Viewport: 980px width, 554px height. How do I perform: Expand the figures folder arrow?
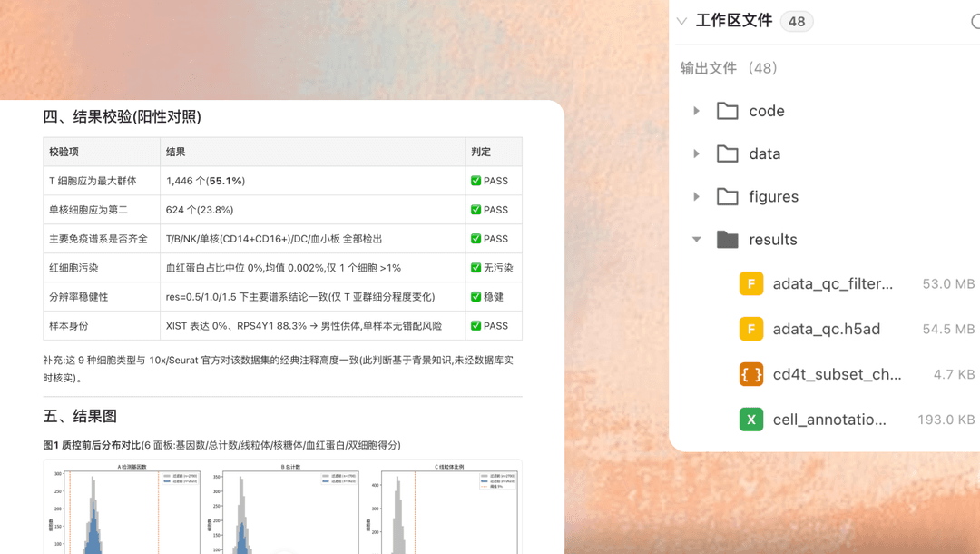[x=696, y=196]
